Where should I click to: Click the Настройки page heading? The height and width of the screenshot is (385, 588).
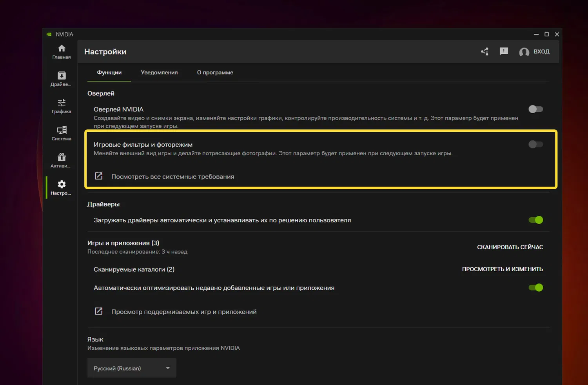click(x=105, y=52)
